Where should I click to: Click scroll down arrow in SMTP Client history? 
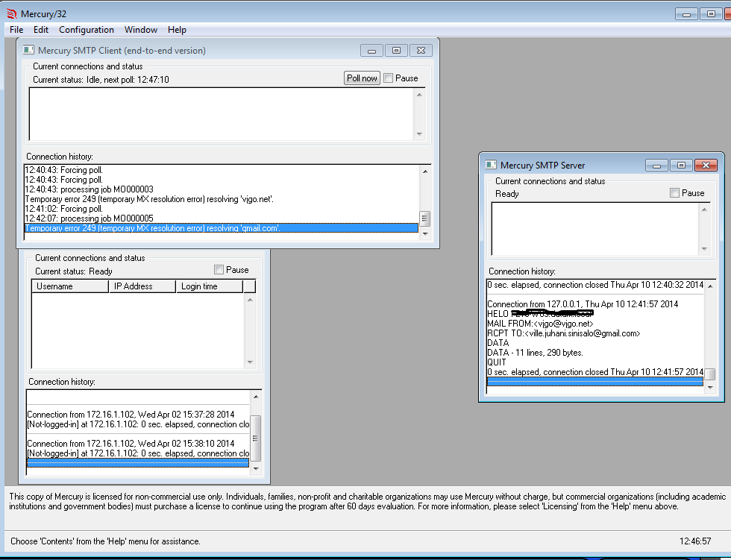(x=424, y=234)
